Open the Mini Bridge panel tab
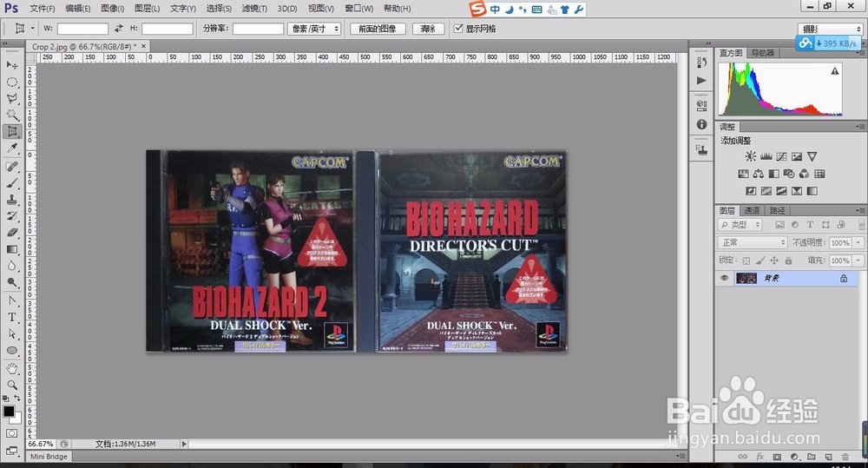Image resolution: width=868 pixels, height=468 pixels. coord(49,457)
